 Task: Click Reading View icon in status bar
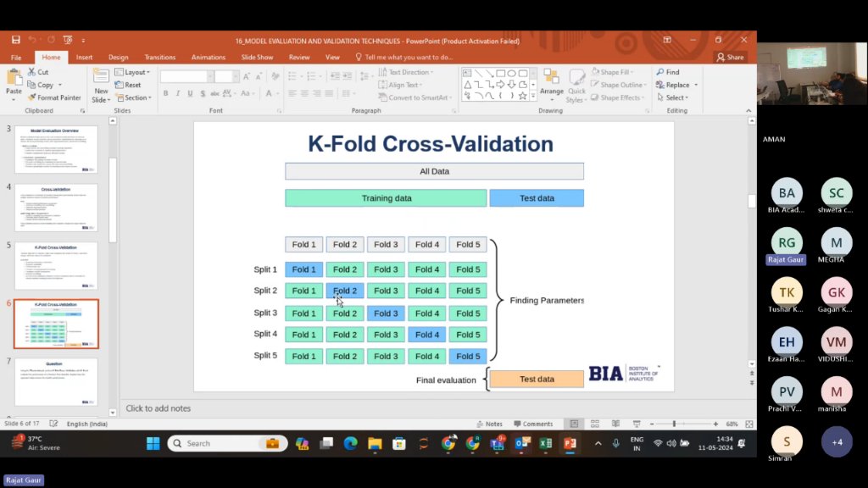coord(615,424)
